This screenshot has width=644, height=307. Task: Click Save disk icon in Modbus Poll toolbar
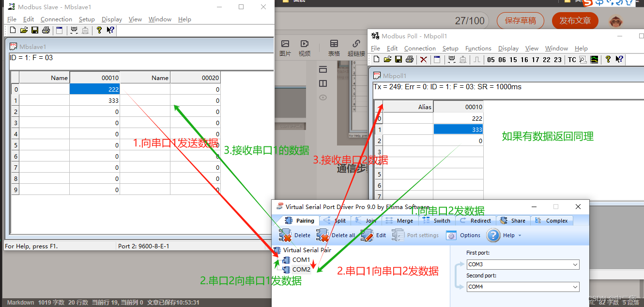tap(399, 59)
